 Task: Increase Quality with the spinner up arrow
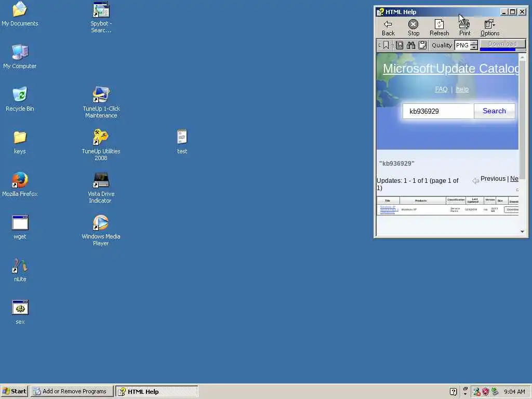pos(474,43)
